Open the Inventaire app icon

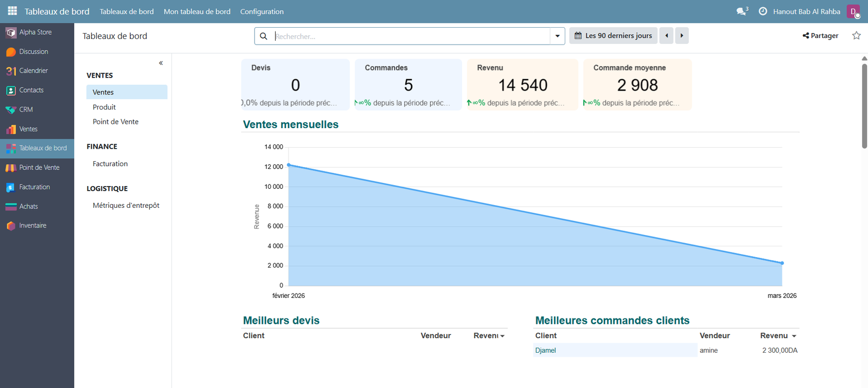point(11,226)
